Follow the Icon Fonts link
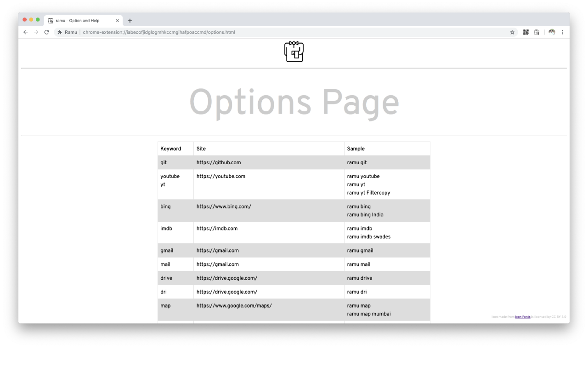 [523, 317]
